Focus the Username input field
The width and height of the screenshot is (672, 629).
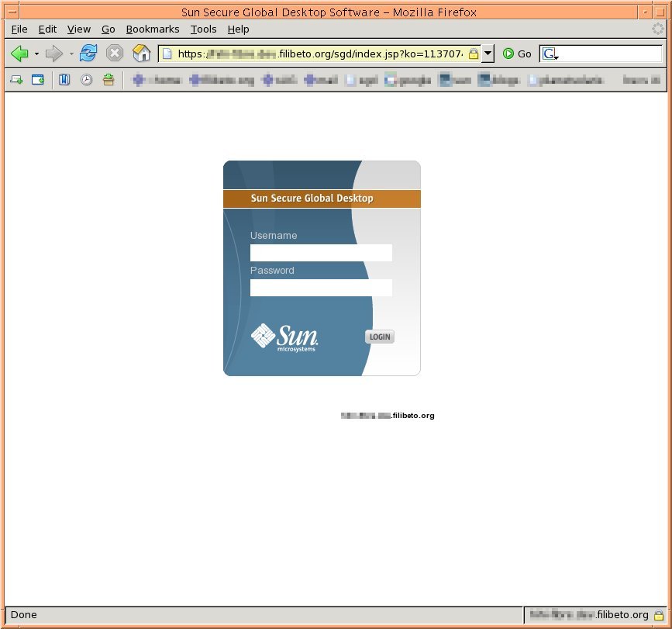click(x=321, y=253)
